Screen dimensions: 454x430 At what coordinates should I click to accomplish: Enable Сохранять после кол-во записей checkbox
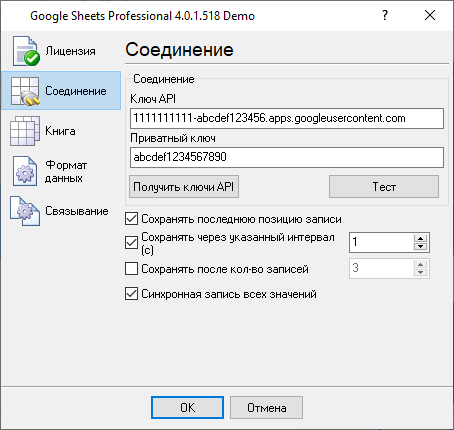(x=131, y=269)
